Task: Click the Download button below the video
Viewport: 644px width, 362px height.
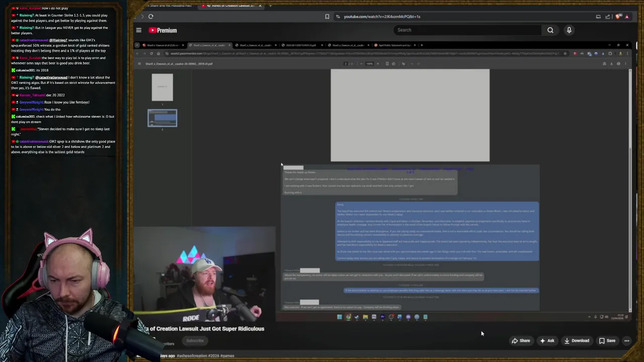Action: (577, 341)
